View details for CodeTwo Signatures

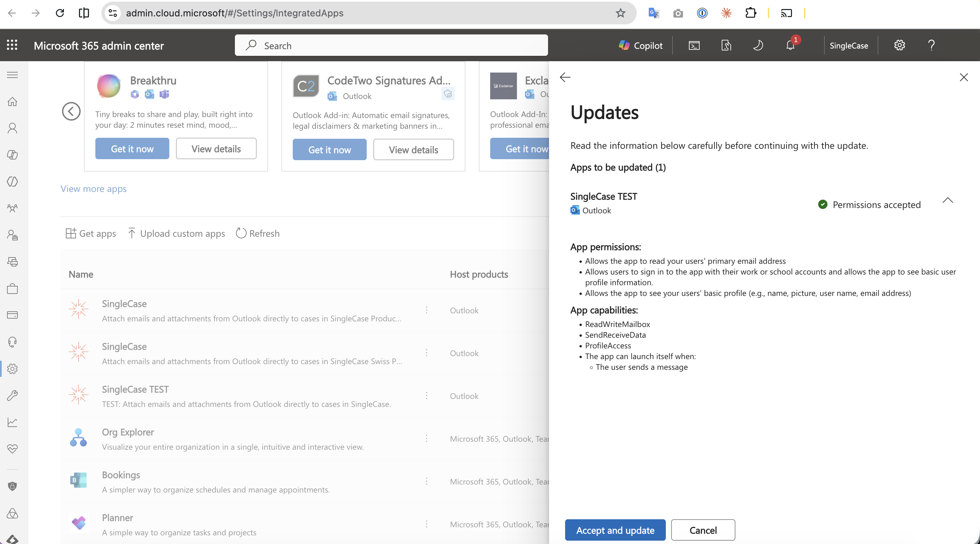point(414,149)
